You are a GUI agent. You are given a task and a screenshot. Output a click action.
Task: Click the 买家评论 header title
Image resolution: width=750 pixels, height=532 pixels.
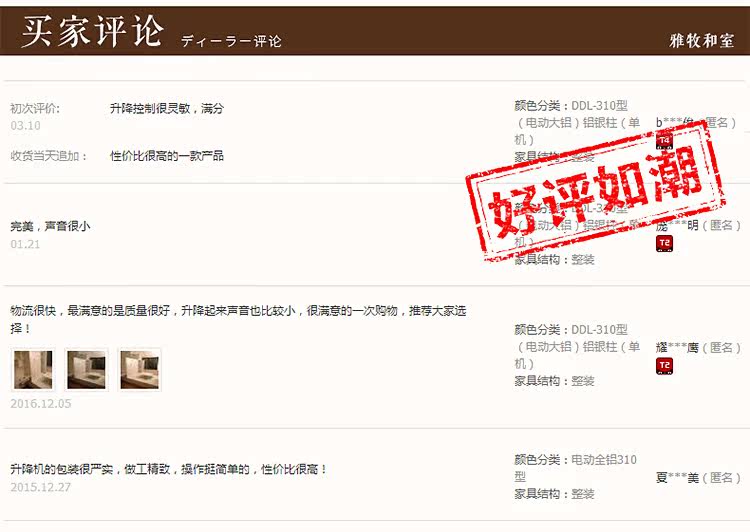(x=93, y=31)
